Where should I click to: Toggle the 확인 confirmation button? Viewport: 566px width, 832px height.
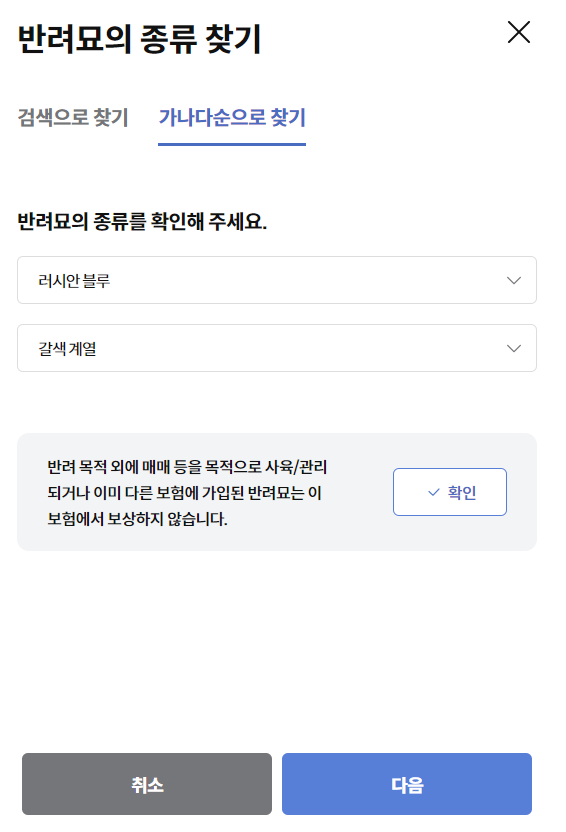click(x=450, y=492)
